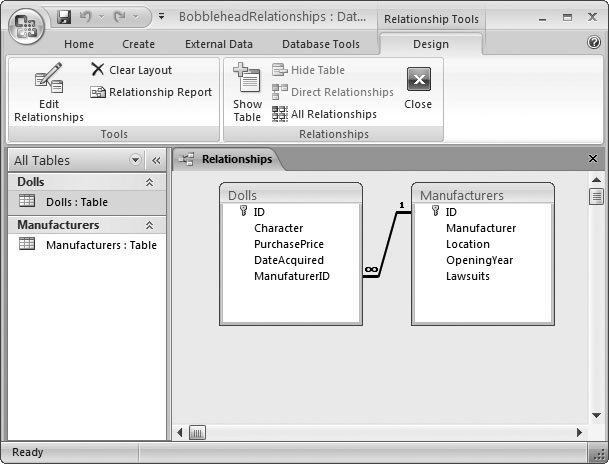Viewport: 609px width, 464px height.
Task: Collapse the navigation pane with the double chevron
Action: pos(156,160)
